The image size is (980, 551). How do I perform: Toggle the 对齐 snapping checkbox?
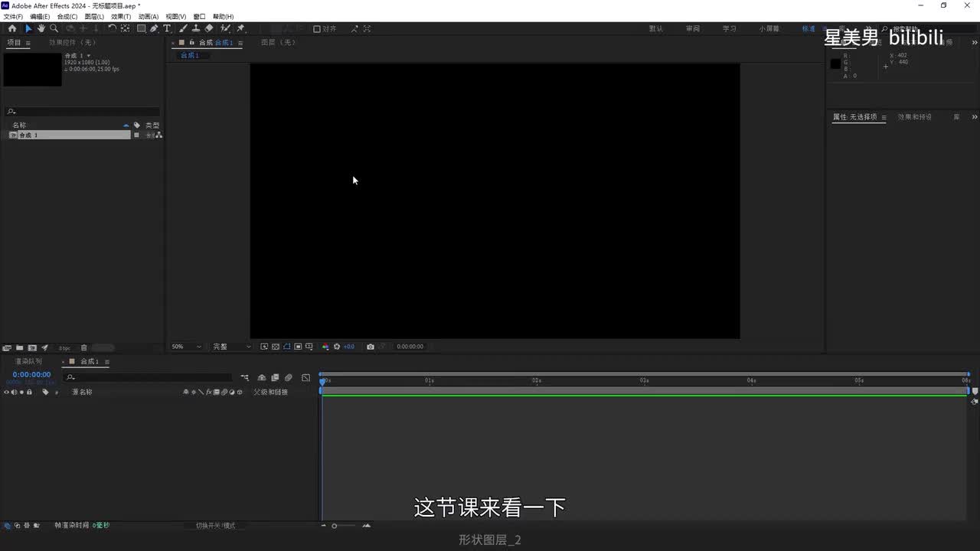click(317, 28)
